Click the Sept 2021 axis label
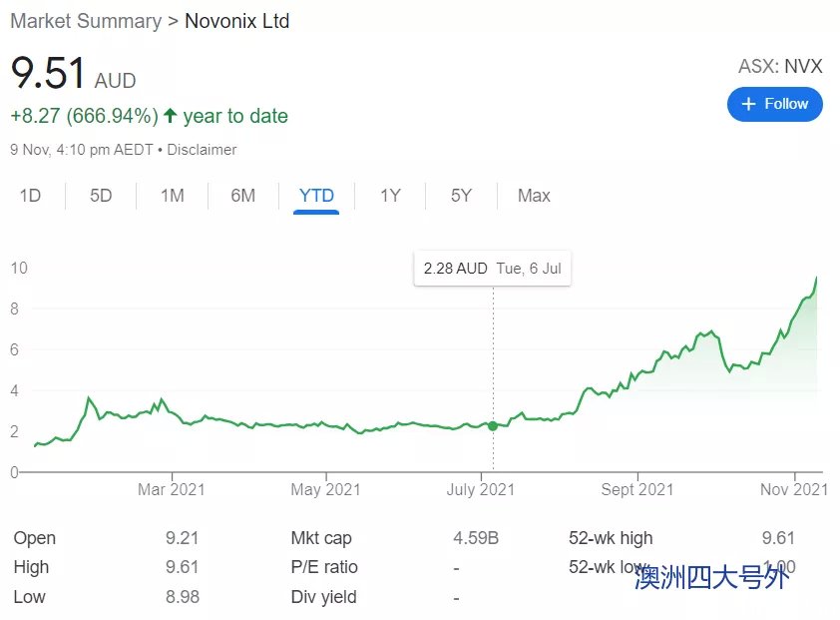Viewport: 840px width, 620px height. 636,489
